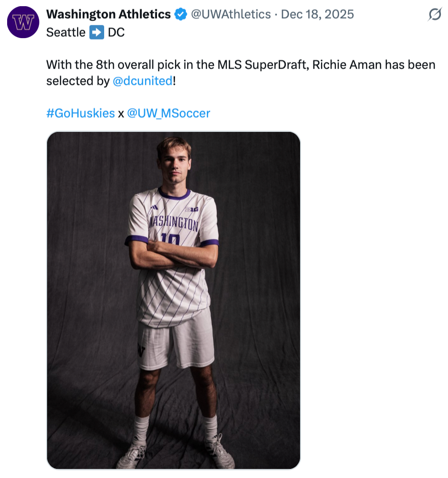Click the #GoHuskies hashtag

[80, 113]
